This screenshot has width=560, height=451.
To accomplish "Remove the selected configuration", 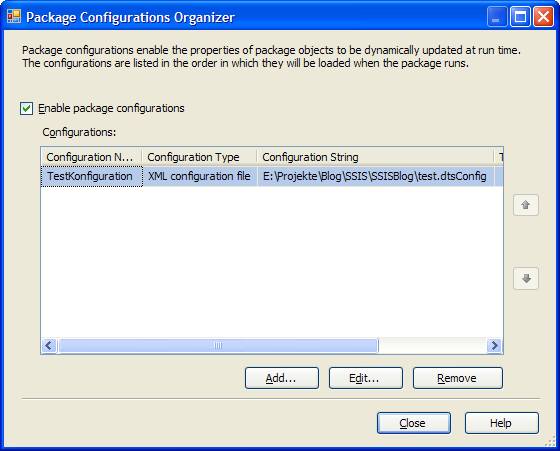I will click(458, 378).
